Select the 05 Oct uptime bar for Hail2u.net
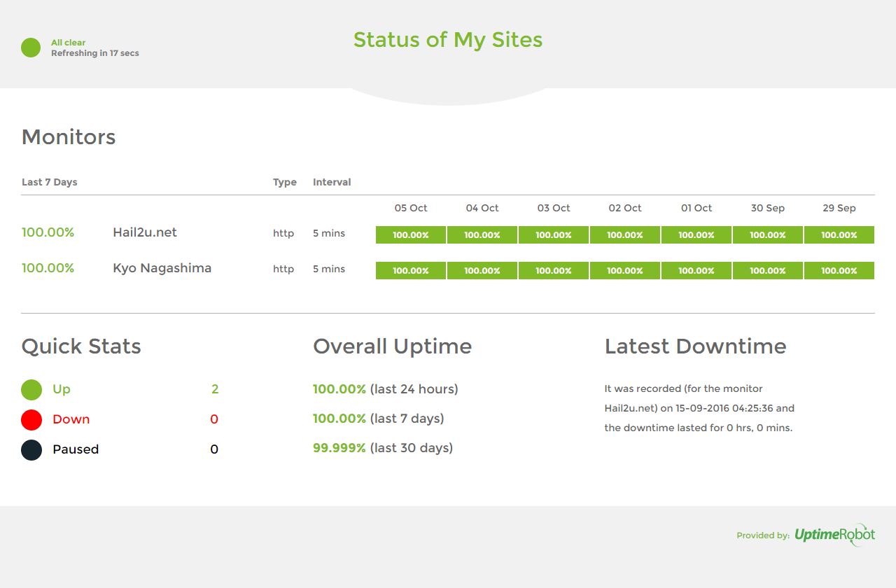This screenshot has height=588, width=896. (x=410, y=234)
